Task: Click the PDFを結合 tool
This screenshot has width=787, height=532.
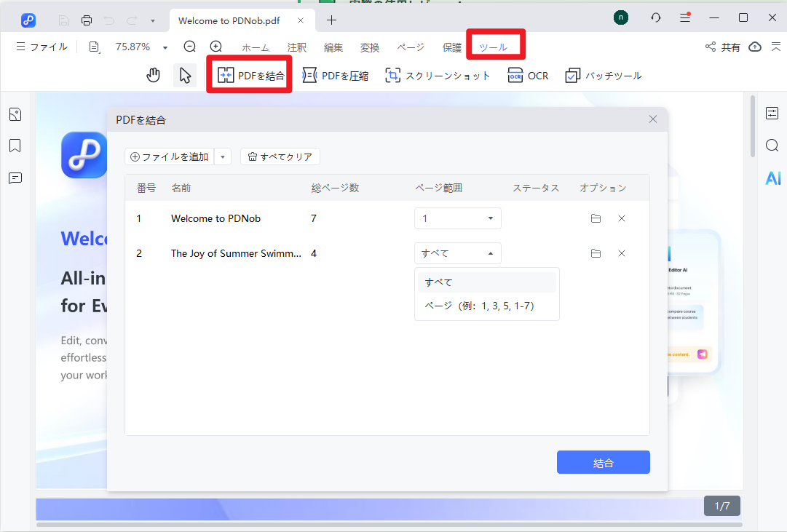Action: [x=250, y=75]
